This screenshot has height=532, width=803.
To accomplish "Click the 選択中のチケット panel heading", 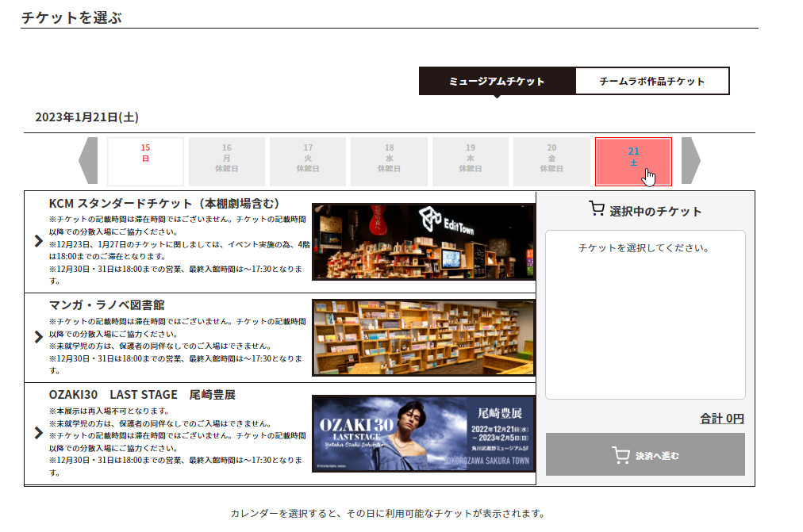I will point(655,211).
